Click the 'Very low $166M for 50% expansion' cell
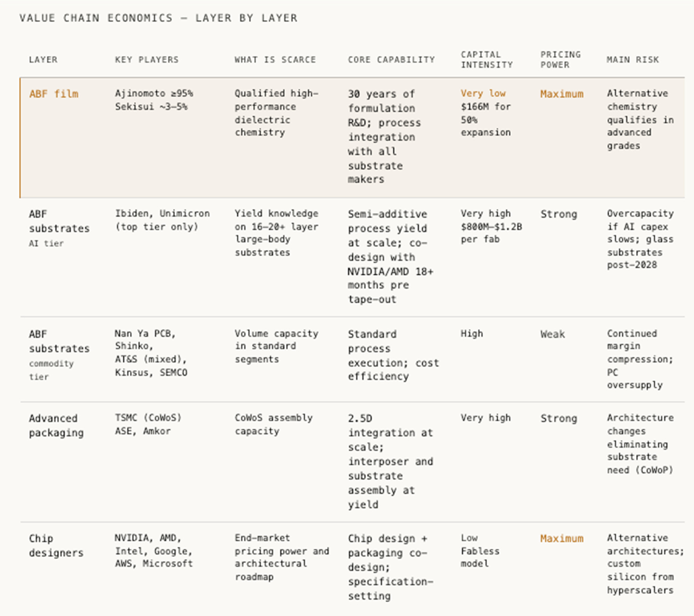 click(486, 113)
